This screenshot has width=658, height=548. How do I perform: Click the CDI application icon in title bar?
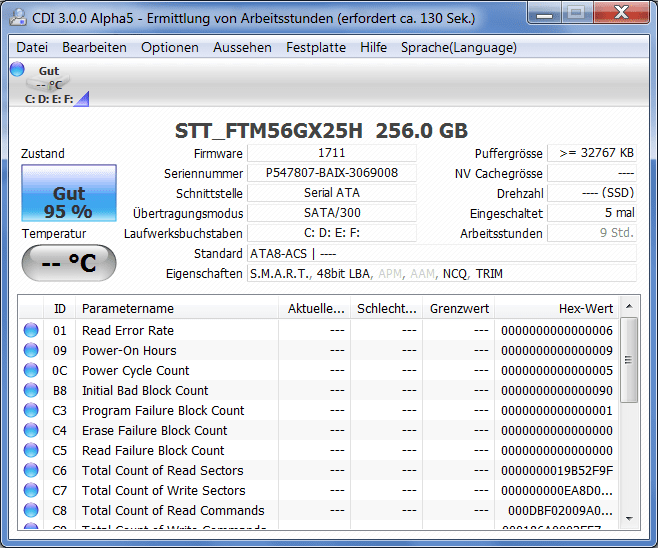[x=18, y=17]
